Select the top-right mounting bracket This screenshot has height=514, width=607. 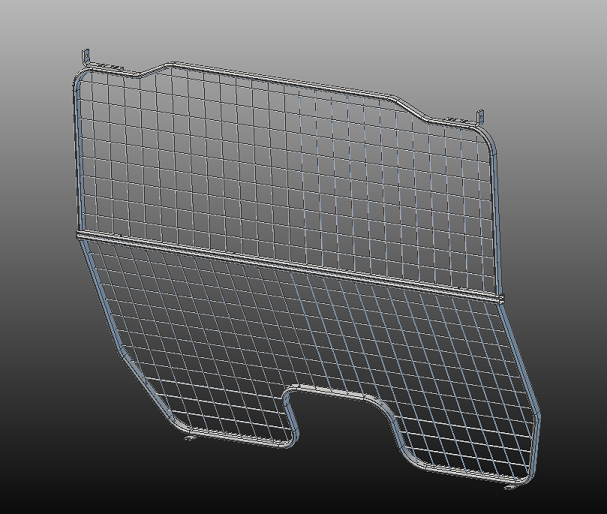(x=480, y=117)
